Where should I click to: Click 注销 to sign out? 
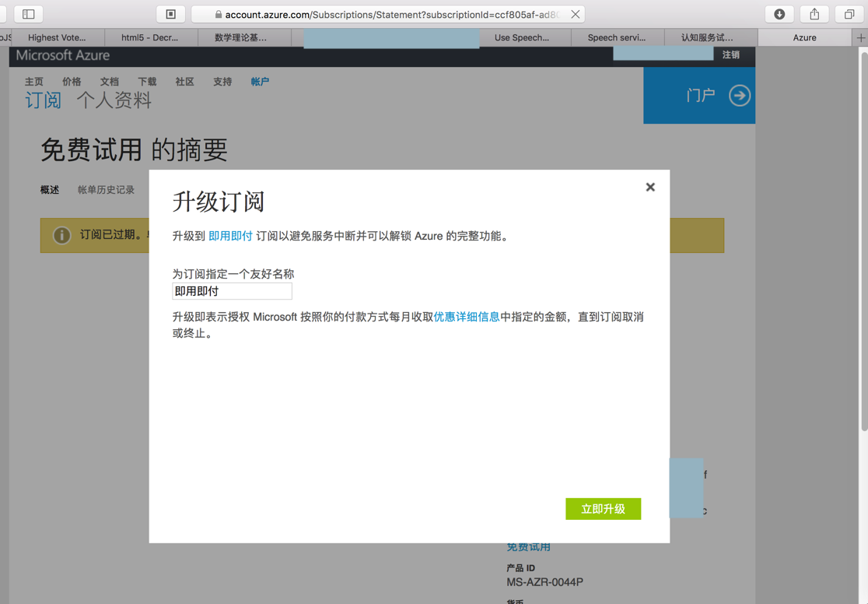[x=730, y=54]
